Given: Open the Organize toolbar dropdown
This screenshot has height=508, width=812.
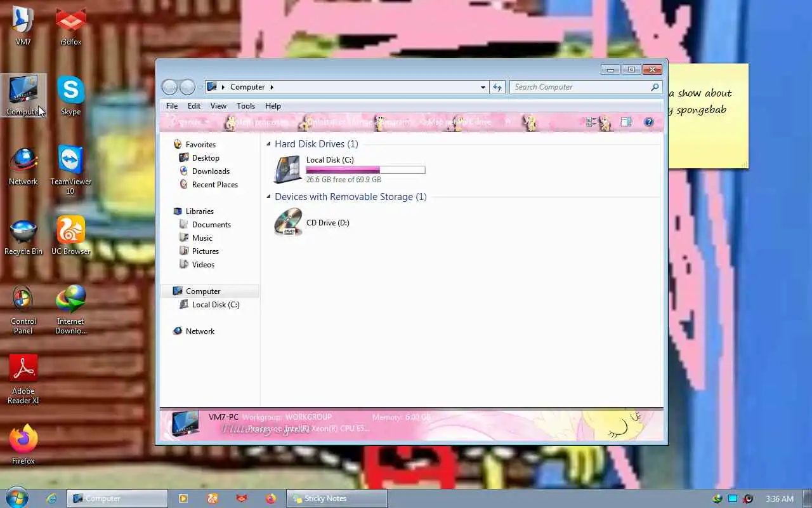Looking at the screenshot, I should pos(189,122).
